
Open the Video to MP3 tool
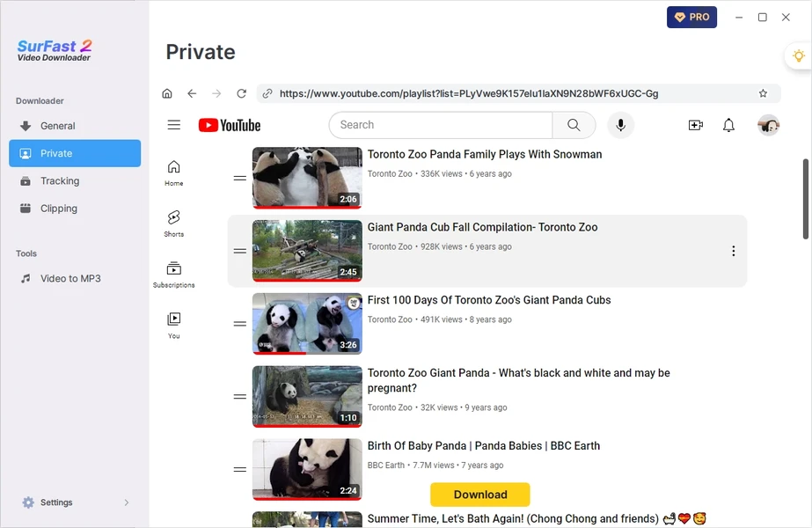coord(75,279)
